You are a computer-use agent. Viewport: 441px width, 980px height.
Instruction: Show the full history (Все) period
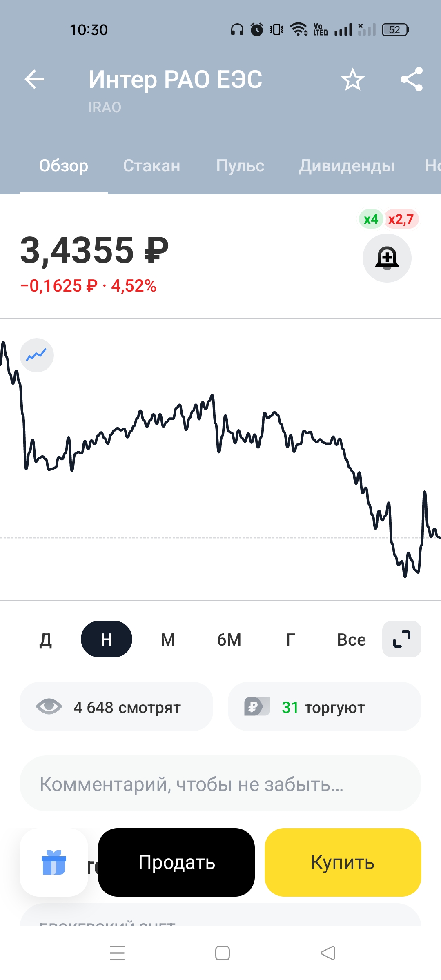(x=351, y=639)
